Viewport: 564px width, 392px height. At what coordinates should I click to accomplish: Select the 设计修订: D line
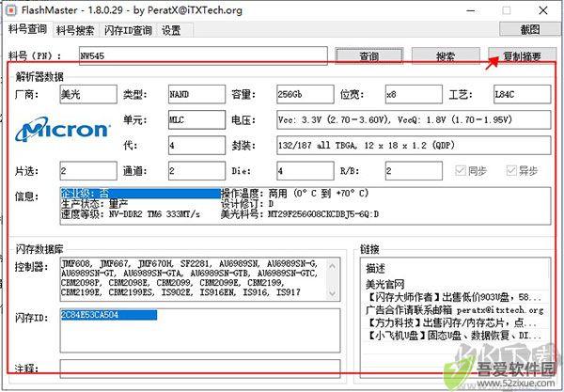(x=247, y=204)
